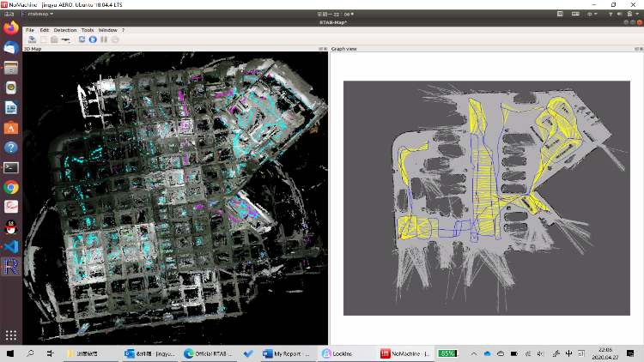Image resolution: width=644 pixels, height=362 pixels.
Task: Open the Tools menu in RTAB-Map
Action: [x=88, y=30]
